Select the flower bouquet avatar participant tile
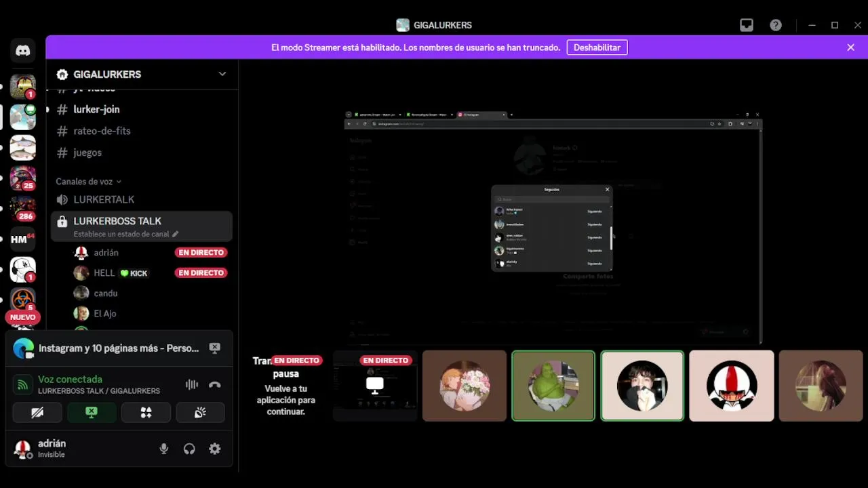868x488 pixels. (x=465, y=386)
